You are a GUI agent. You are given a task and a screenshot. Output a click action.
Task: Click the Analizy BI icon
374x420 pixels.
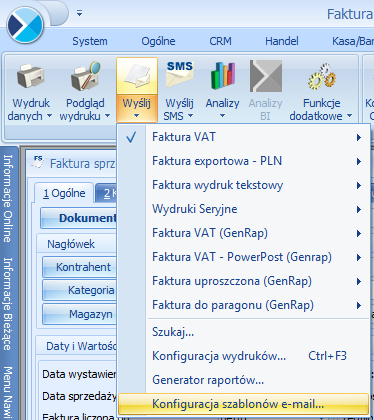pos(266,76)
